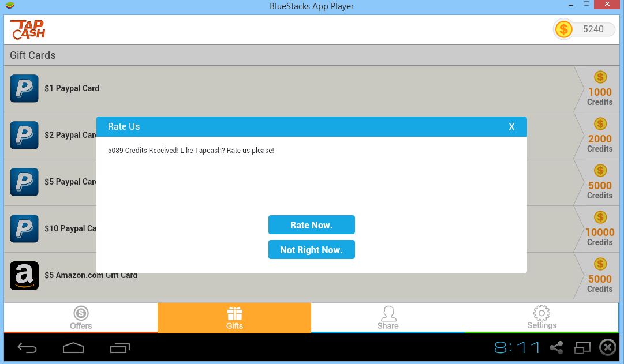Click the BlueStacks app icon in the title bar
The height and width of the screenshot is (364, 624).
[10, 6]
